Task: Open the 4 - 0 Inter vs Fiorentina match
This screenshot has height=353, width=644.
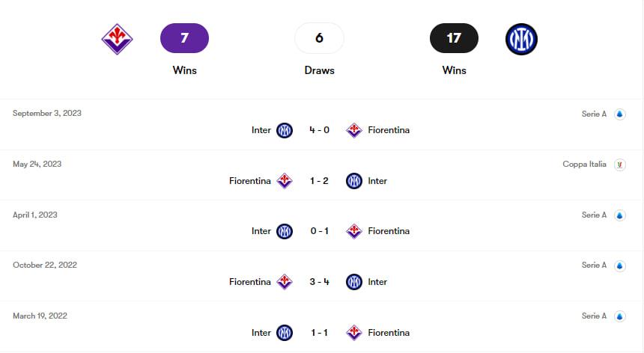Action: (x=320, y=130)
